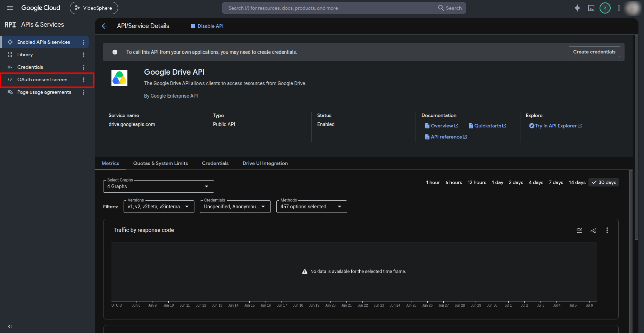This screenshot has height=333, width=644.
Task: Expand the Select Graphs dropdown
Action: pos(159,186)
